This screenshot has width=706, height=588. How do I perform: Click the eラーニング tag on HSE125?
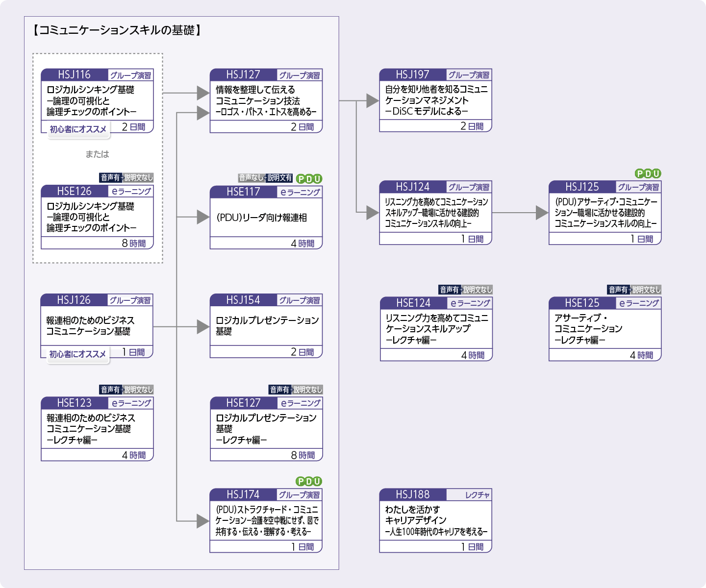click(x=638, y=303)
